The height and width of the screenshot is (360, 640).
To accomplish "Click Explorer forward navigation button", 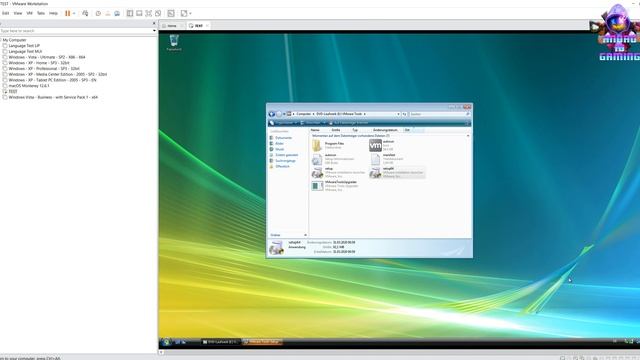I will 279,114.
